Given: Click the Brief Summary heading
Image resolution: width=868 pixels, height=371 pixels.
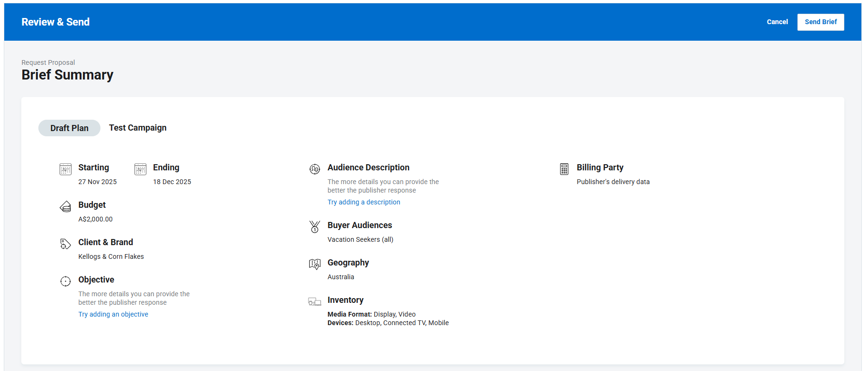Looking at the screenshot, I should click(67, 75).
